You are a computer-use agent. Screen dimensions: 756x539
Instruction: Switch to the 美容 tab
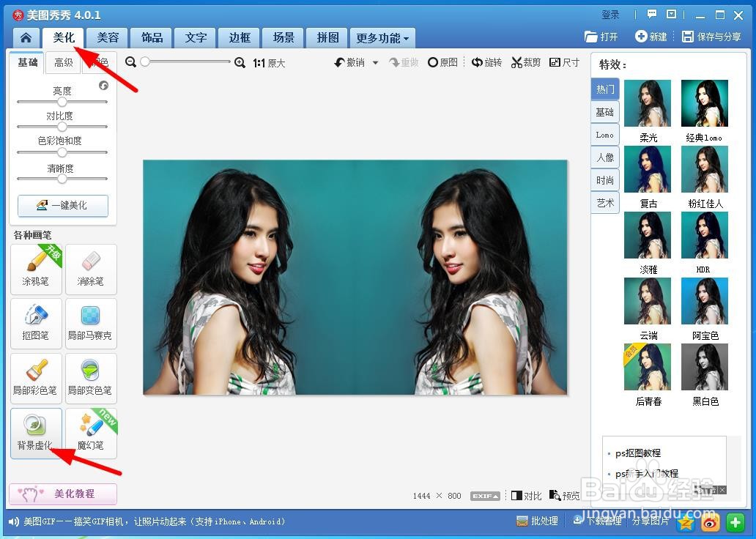click(108, 37)
